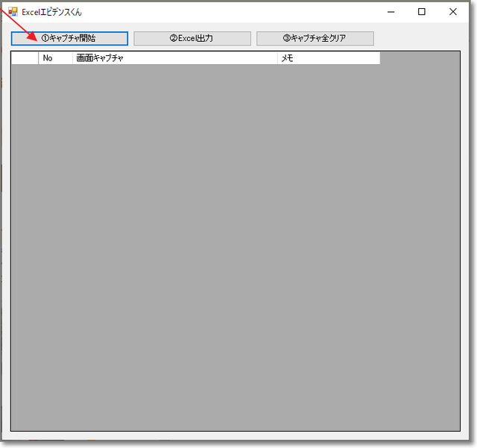Maximize the Excelエビデンスくん window
This screenshot has height=448, width=477.
coord(422,12)
